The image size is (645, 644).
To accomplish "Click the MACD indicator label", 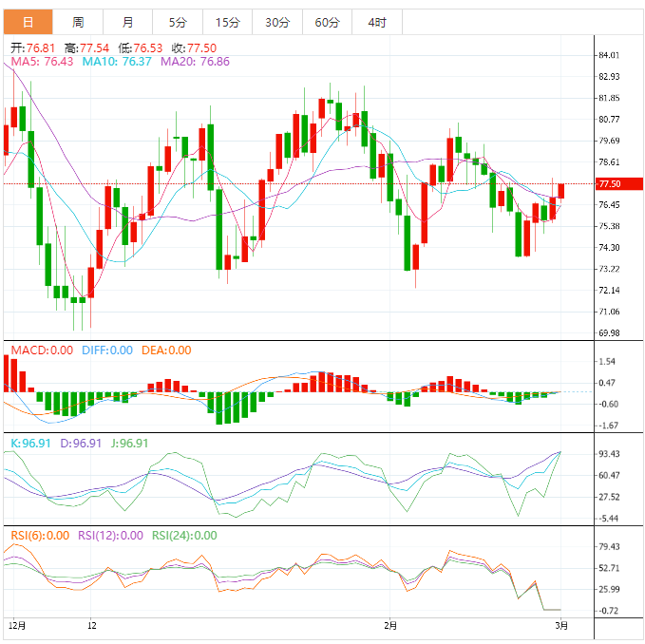I will (42, 350).
